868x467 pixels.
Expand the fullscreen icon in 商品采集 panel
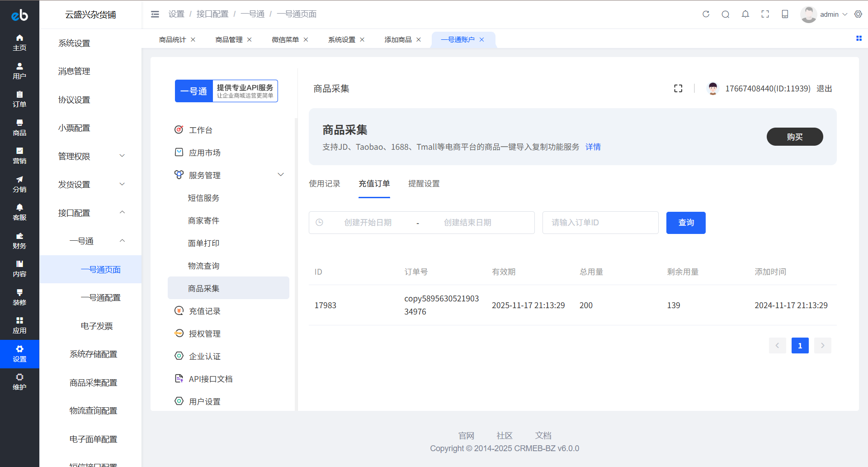coord(678,89)
